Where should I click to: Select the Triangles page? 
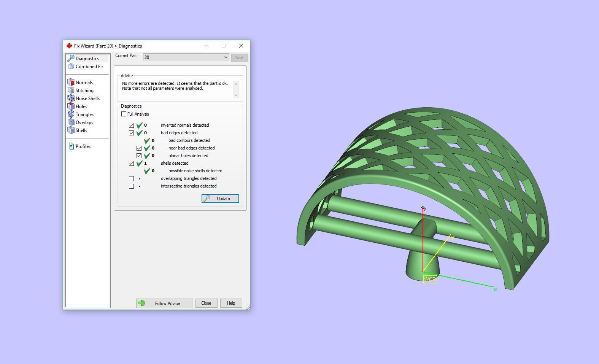coord(84,114)
